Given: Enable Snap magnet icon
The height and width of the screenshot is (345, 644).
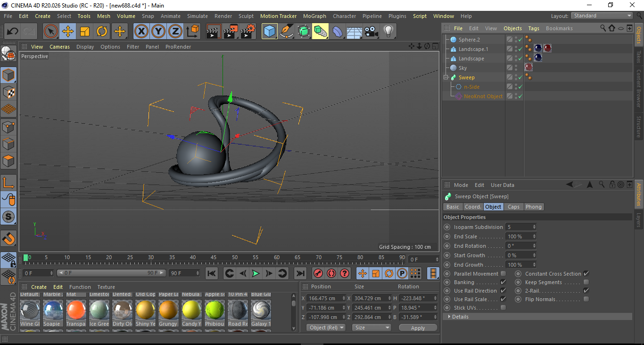Looking at the screenshot, I should 8,239.
